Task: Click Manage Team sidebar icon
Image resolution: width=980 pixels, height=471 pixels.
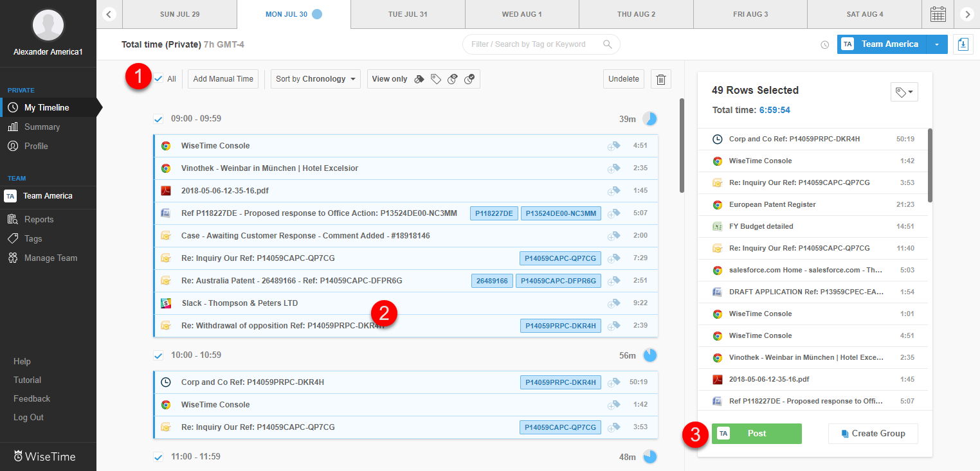Action: 12,258
